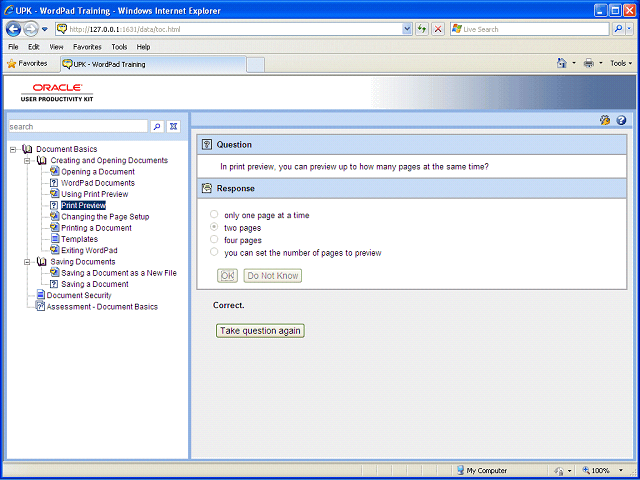
Task: Open the recent pages dropdown arrow
Action: click(x=45, y=29)
